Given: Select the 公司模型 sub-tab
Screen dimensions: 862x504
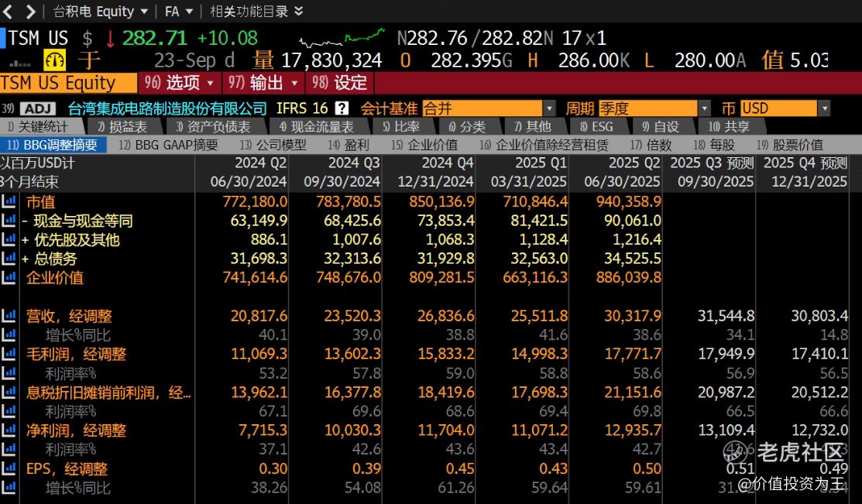Looking at the screenshot, I should (273, 145).
